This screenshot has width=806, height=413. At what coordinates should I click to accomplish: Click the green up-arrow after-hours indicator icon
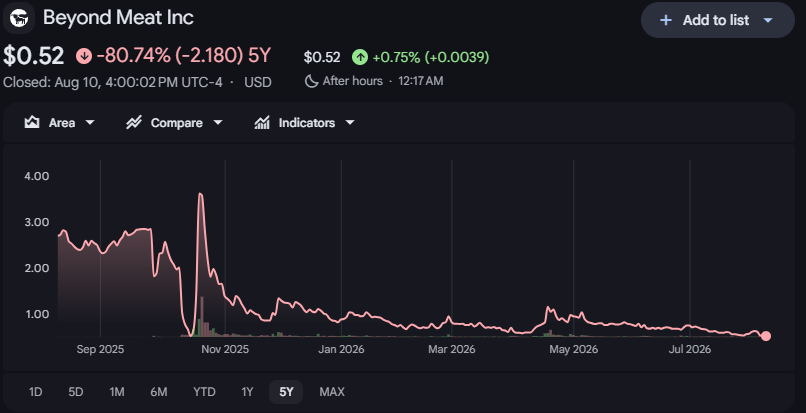360,57
